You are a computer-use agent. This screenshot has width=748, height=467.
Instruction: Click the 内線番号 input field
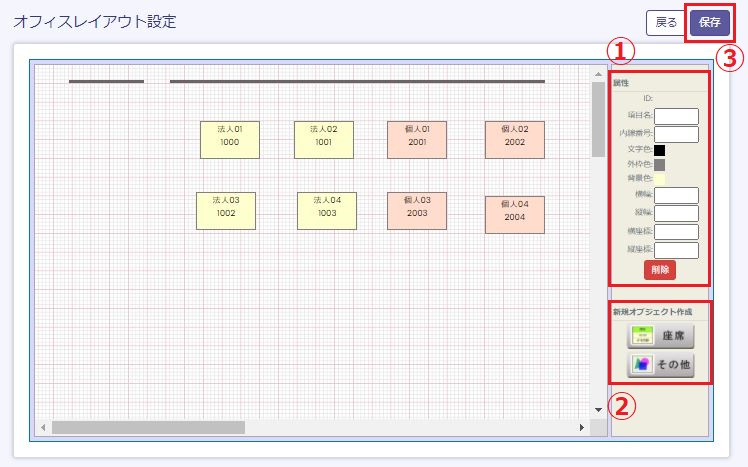point(676,134)
